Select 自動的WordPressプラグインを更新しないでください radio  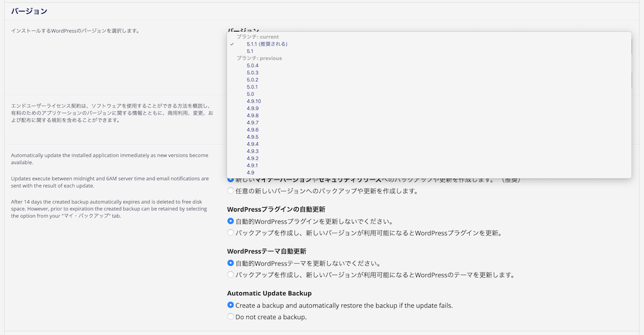point(230,221)
